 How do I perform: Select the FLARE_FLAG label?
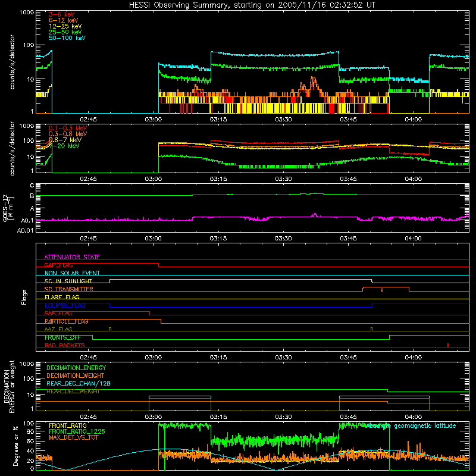pyautogui.click(x=62, y=297)
